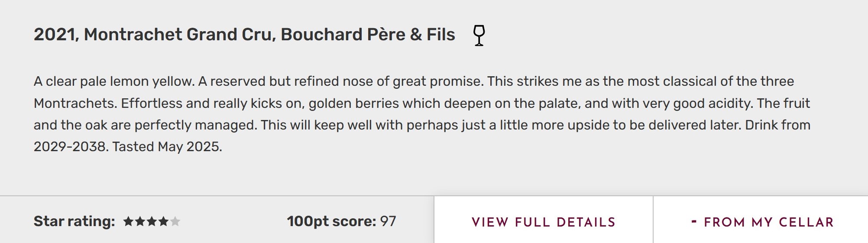Click Bouchard Père & Fils producer name
The height and width of the screenshot is (243, 868).
(x=368, y=35)
